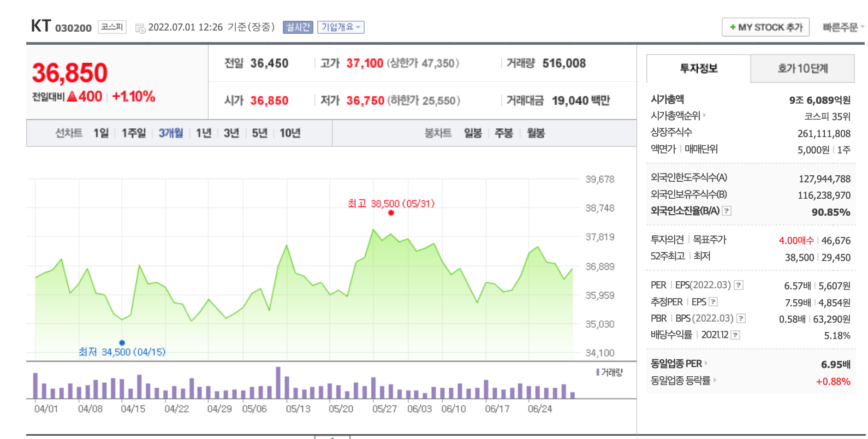Select the 3개월 line chart period

[x=171, y=133]
